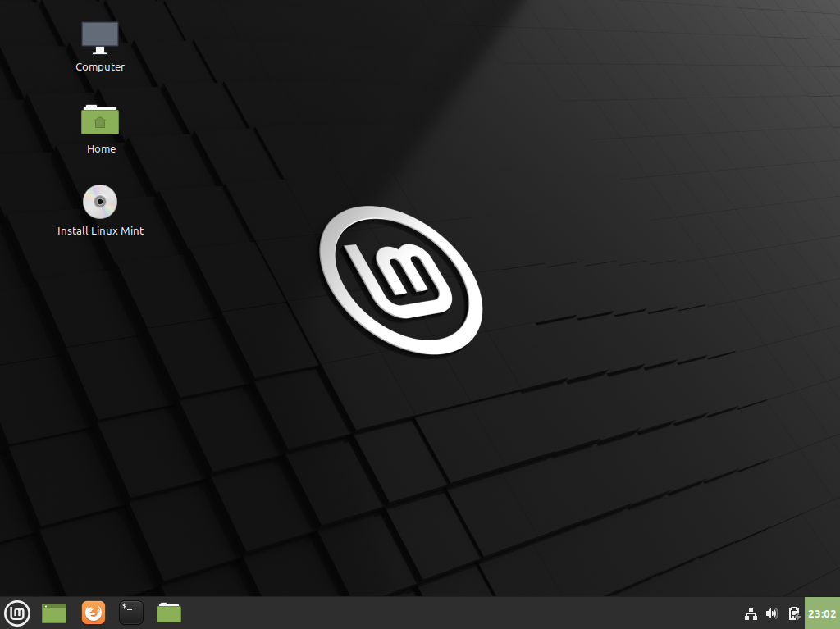Open the clipboard/battery tray icon beside the clock

[x=794, y=613]
